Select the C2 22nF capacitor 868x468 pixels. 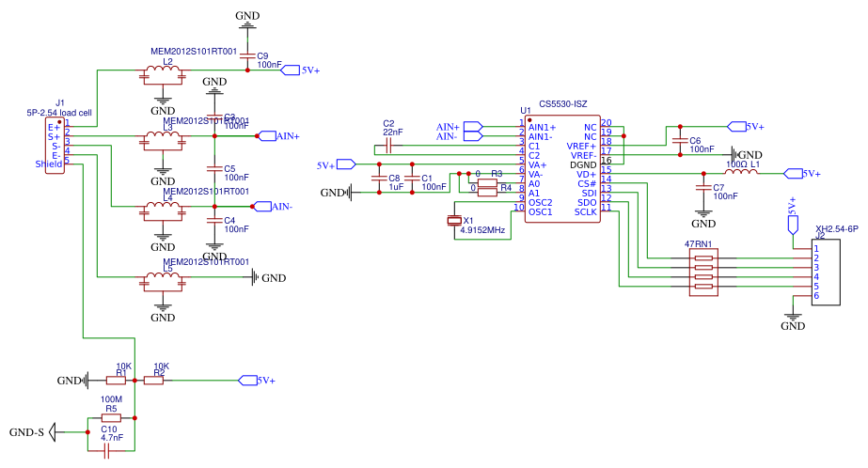(387, 147)
